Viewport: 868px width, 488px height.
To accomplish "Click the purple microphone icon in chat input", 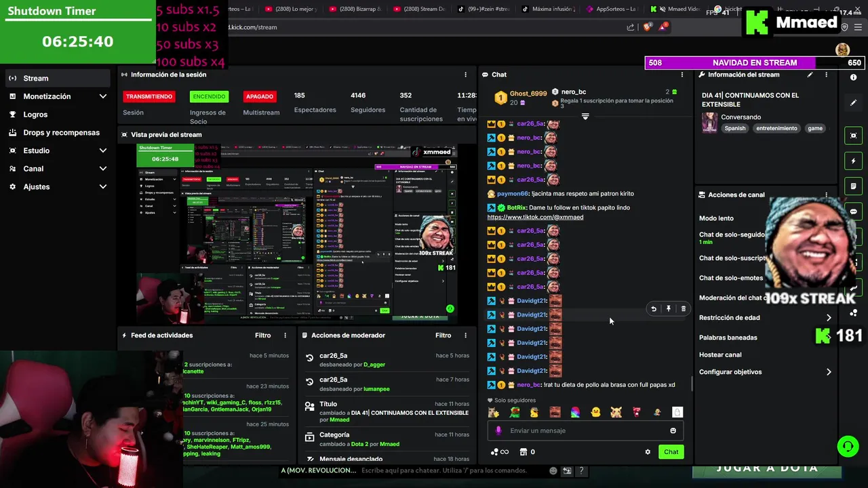I will coord(499,430).
